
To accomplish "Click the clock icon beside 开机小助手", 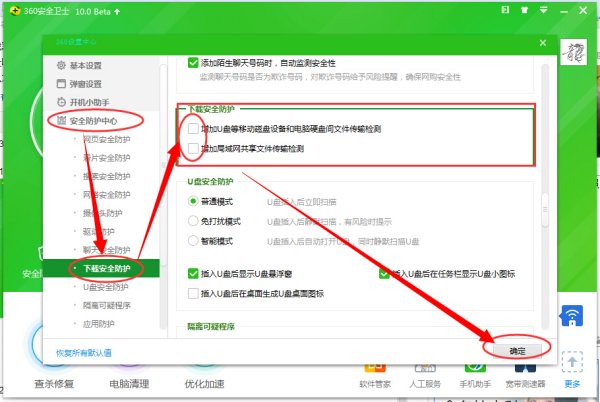I will click(61, 102).
